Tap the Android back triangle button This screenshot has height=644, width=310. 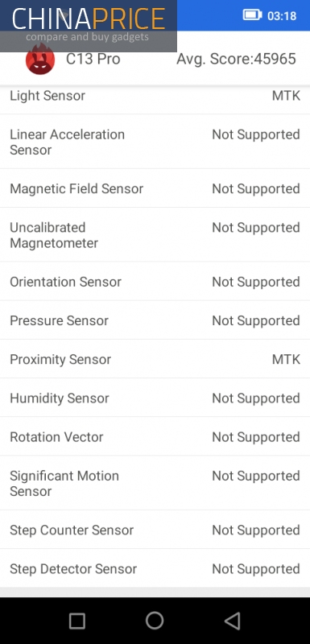pyautogui.click(x=232, y=621)
